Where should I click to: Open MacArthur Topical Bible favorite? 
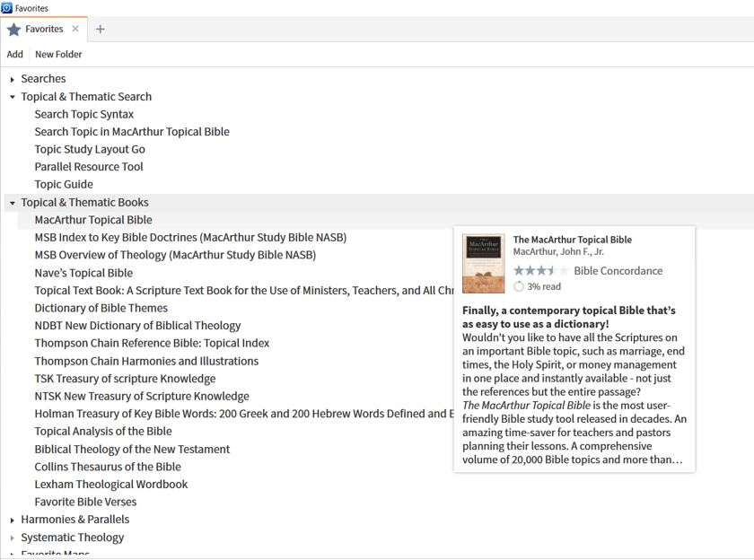point(93,220)
